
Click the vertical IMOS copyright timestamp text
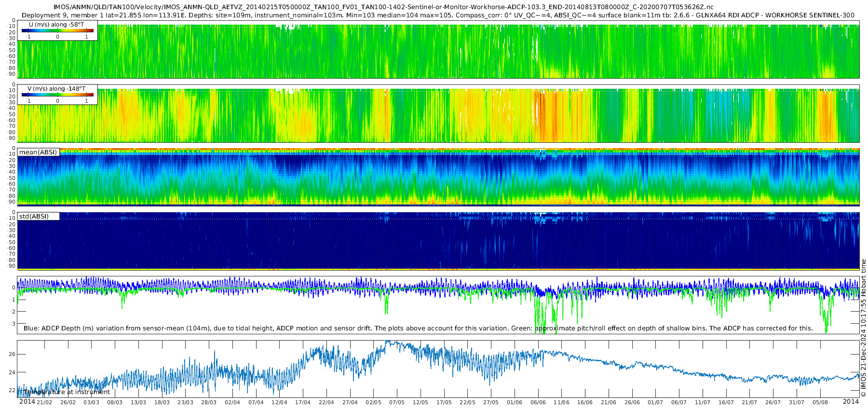coord(863,328)
